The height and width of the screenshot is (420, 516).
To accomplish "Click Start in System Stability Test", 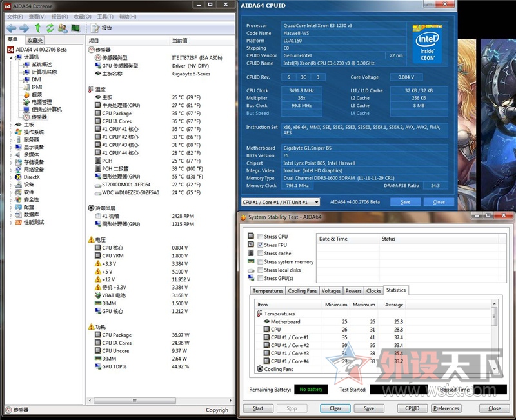I will [x=258, y=408].
